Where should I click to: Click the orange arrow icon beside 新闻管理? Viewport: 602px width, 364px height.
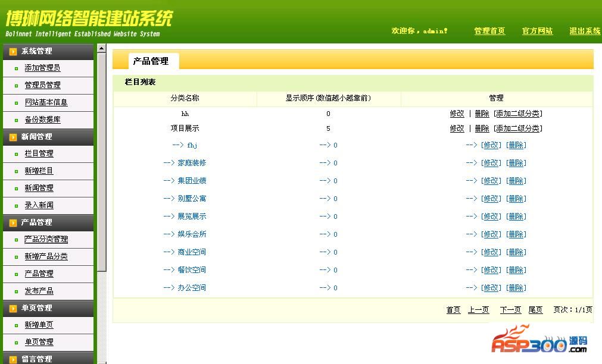click(x=13, y=137)
